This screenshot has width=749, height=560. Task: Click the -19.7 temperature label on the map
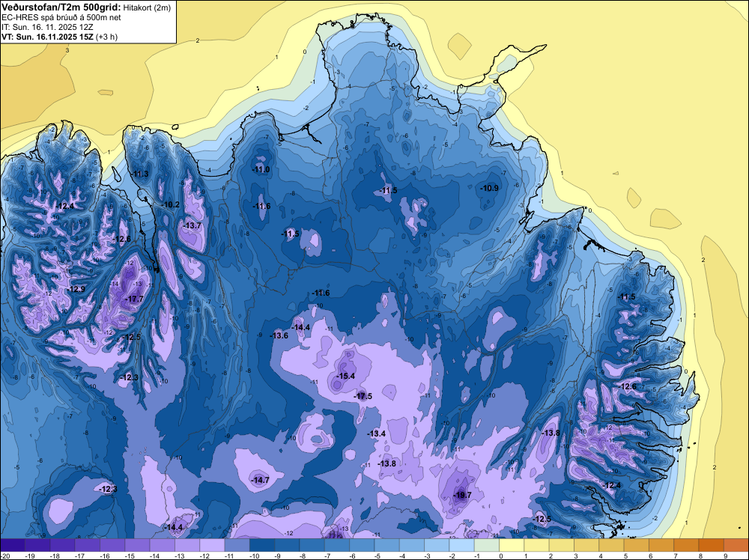point(462,495)
